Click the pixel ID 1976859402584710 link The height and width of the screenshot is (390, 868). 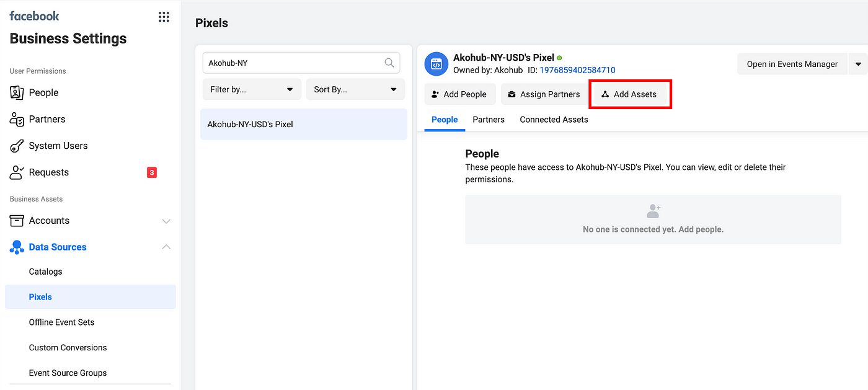(x=577, y=70)
